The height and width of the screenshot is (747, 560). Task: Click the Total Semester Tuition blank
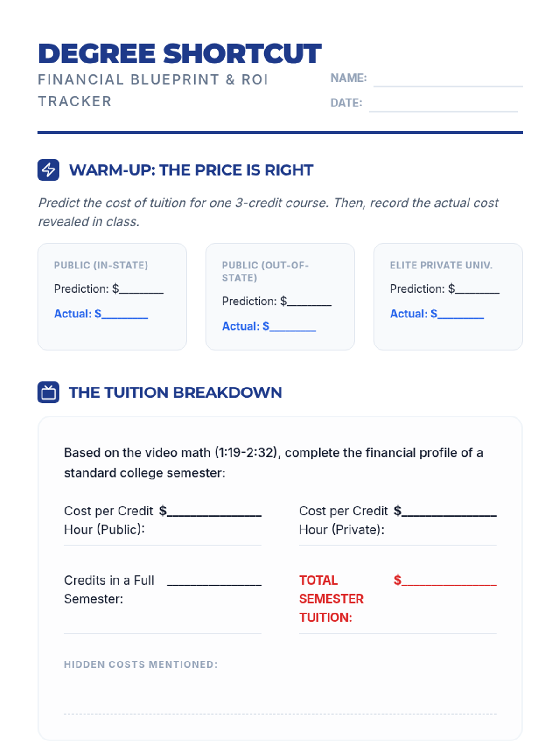(x=449, y=581)
